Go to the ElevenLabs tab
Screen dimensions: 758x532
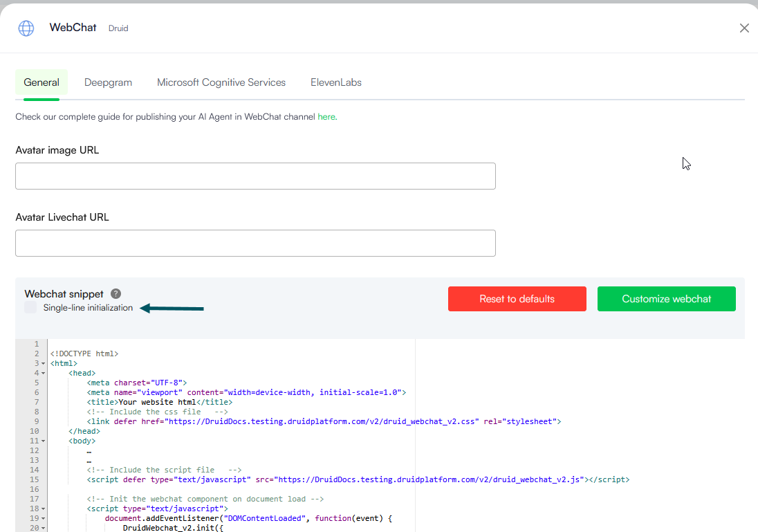(x=335, y=82)
